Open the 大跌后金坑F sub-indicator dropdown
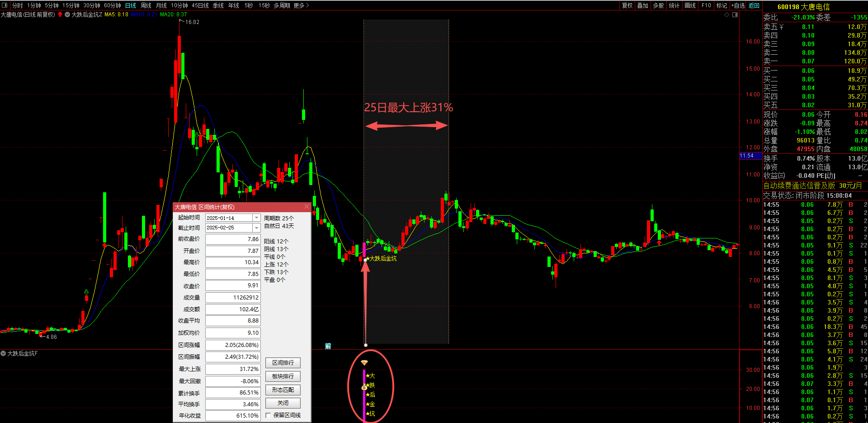This screenshot has width=868, height=423. (3, 353)
